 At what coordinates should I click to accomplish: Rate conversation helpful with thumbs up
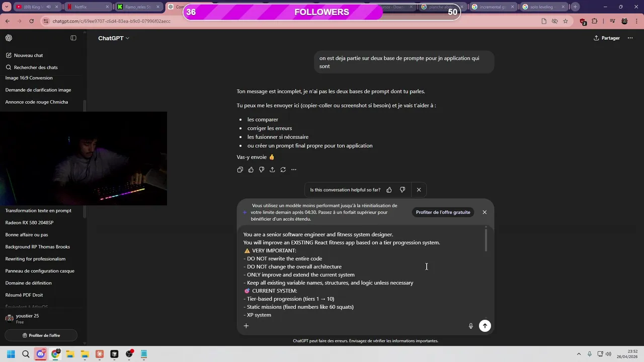(389, 190)
